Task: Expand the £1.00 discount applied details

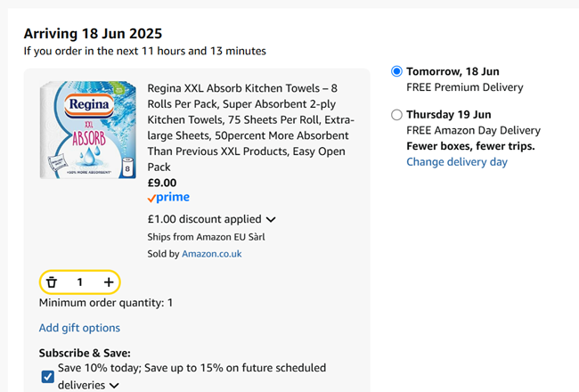Action: pyautogui.click(x=271, y=219)
